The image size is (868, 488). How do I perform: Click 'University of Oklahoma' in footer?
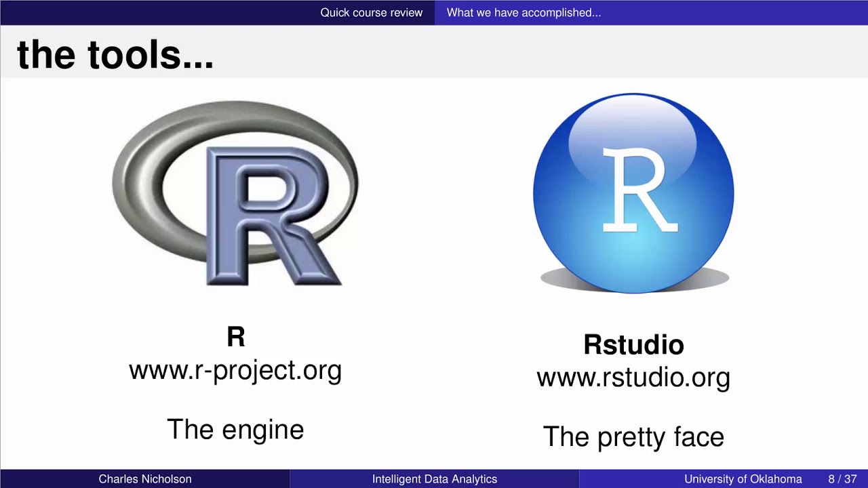(x=743, y=479)
